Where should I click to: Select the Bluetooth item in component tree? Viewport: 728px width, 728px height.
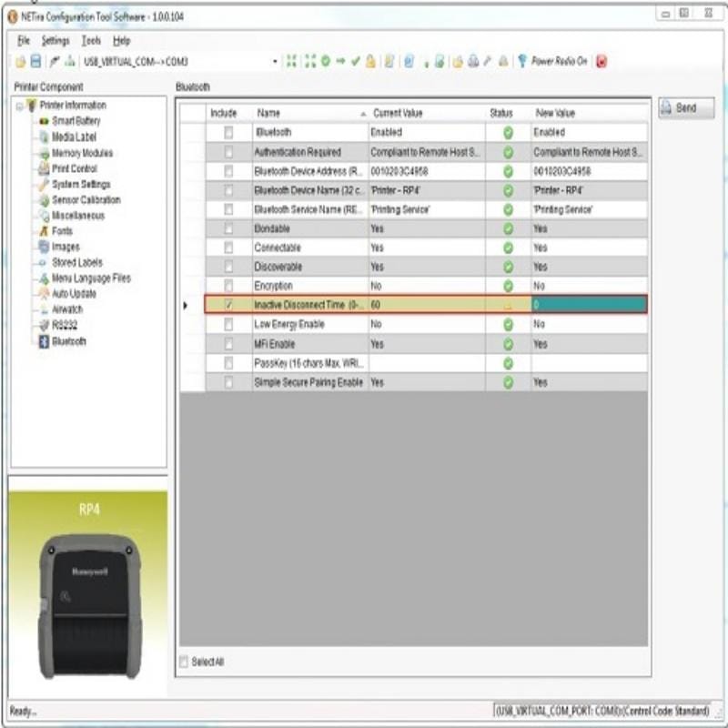tap(68, 341)
